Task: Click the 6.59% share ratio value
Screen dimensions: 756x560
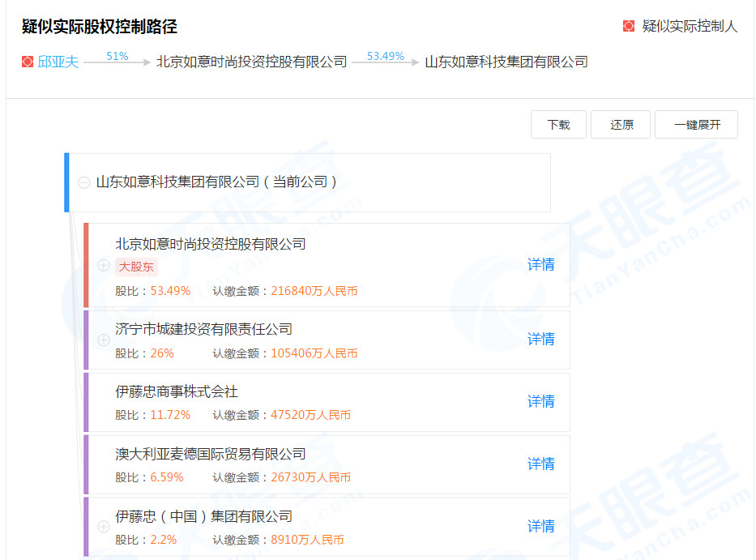Action: click(167, 477)
